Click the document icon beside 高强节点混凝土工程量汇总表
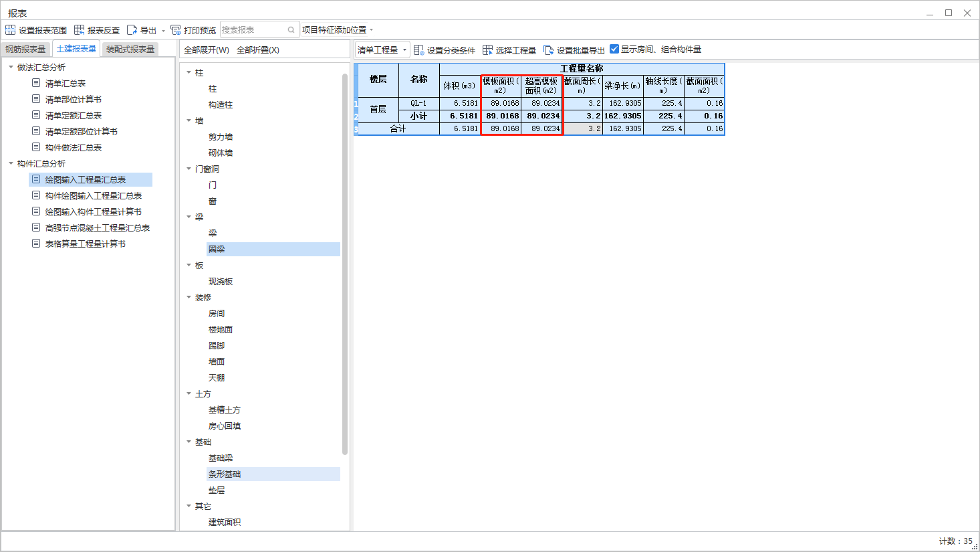 tap(36, 227)
